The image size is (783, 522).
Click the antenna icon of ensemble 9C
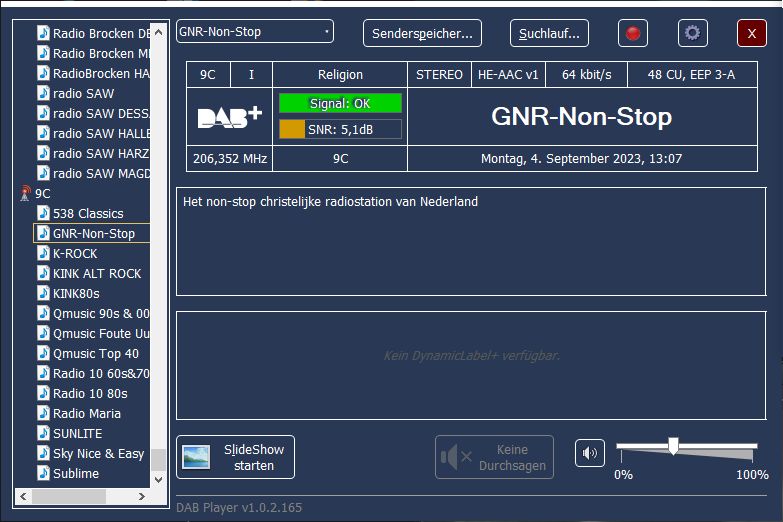(x=25, y=193)
